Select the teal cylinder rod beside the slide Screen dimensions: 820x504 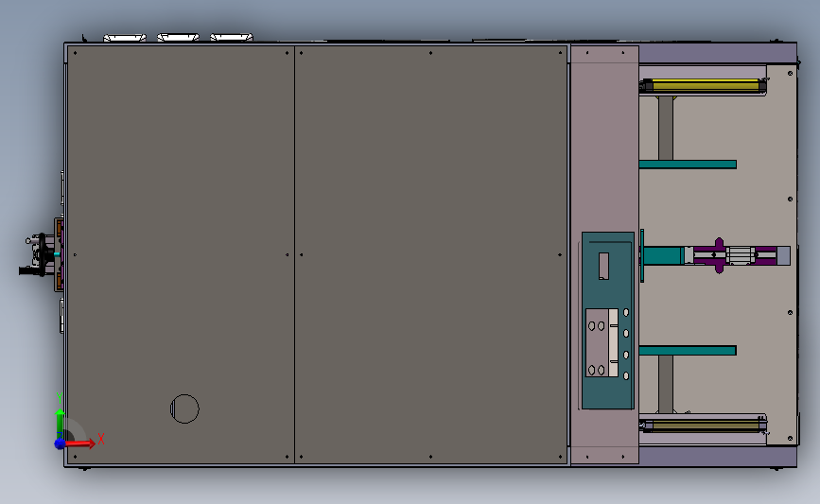click(663, 255)
